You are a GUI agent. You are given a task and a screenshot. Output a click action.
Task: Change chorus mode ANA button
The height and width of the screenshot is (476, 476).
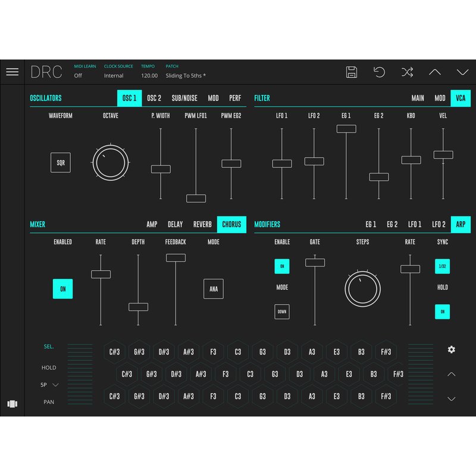214,289
